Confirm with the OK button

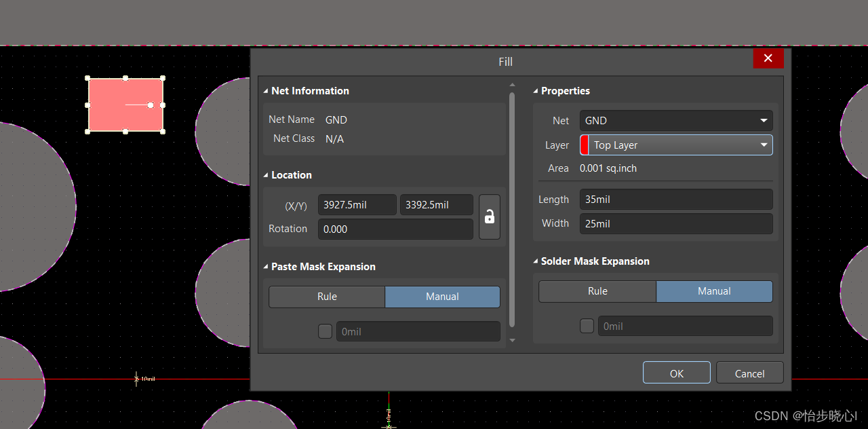[677, 373]
